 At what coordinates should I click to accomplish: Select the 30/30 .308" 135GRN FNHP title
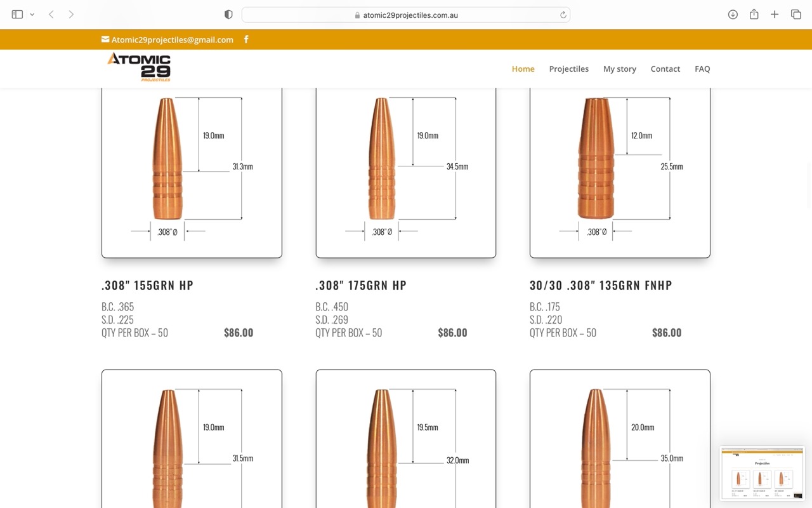[601, 285]
